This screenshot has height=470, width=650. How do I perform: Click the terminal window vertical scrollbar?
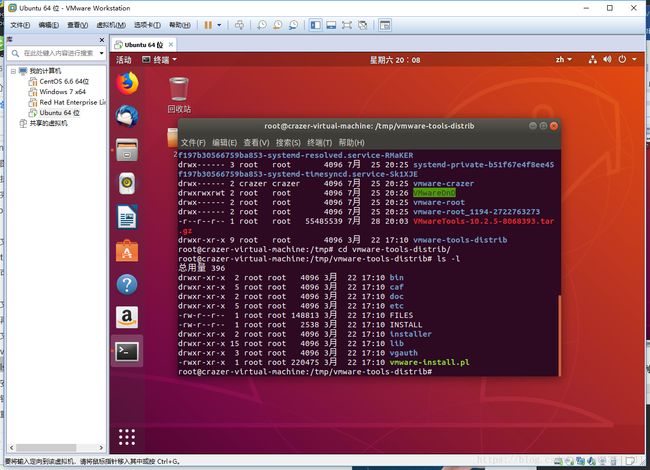[x=559, y=335]
